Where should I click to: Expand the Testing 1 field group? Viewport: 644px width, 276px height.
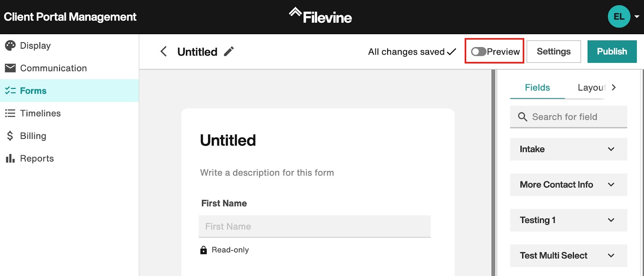pos(568,220)
